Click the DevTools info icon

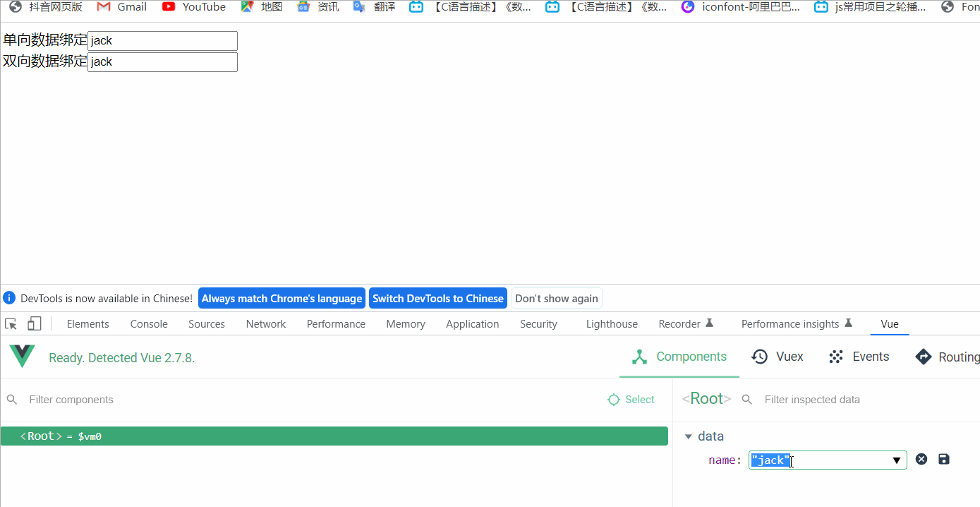10,298
